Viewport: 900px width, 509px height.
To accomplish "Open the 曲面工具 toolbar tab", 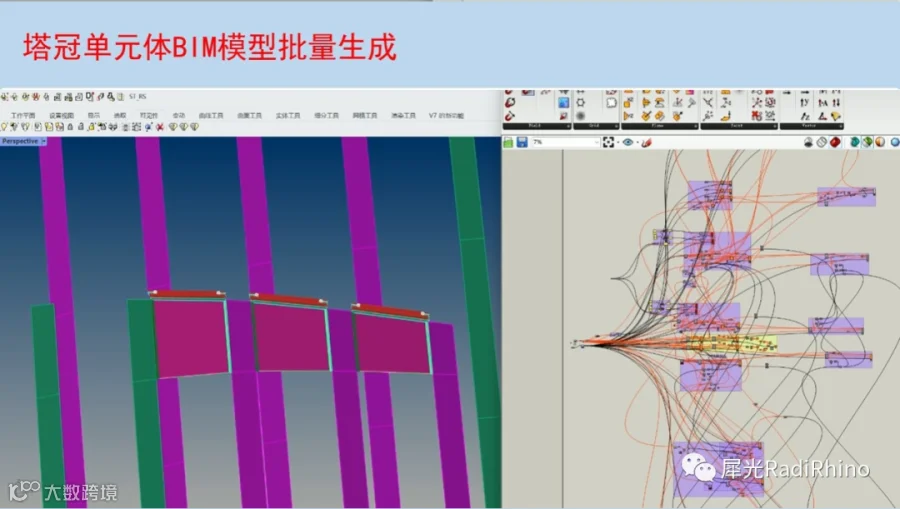I will click(249, 115).
